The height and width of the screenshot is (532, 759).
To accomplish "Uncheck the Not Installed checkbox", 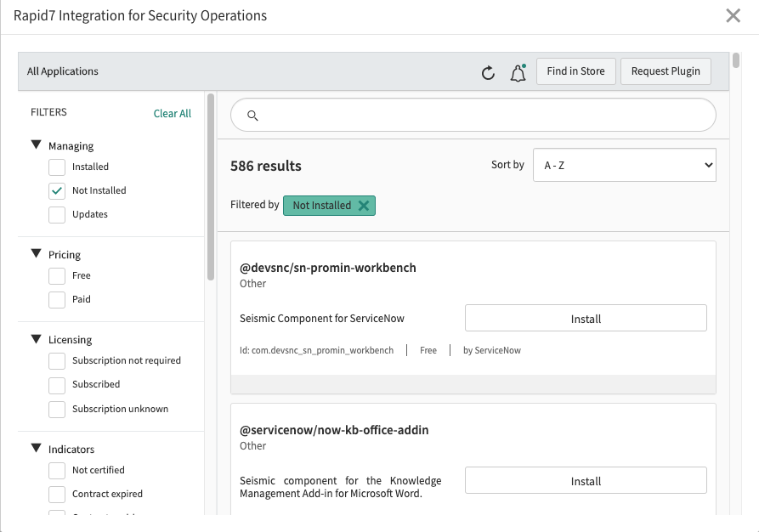I will (57, 190).
